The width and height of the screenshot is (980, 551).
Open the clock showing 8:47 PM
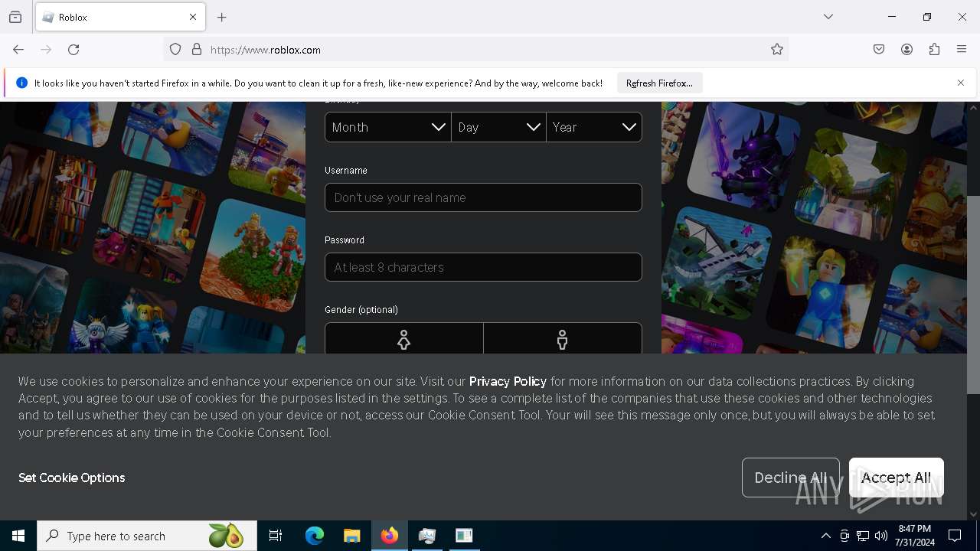point(914,536)
